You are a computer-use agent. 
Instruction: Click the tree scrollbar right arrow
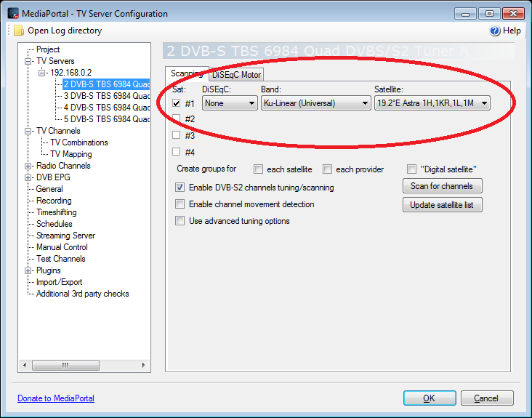(x=143, y=365)
